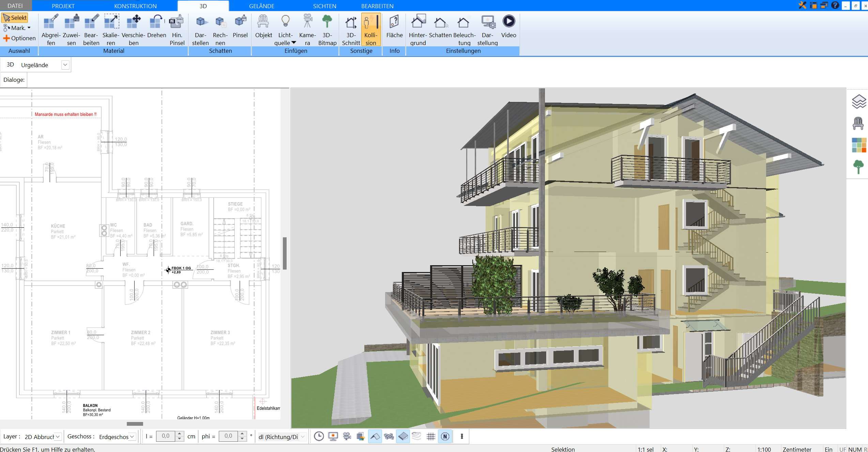
Task: Expand the Urgelände dropdown in toolbar
Action: [65, 64]
